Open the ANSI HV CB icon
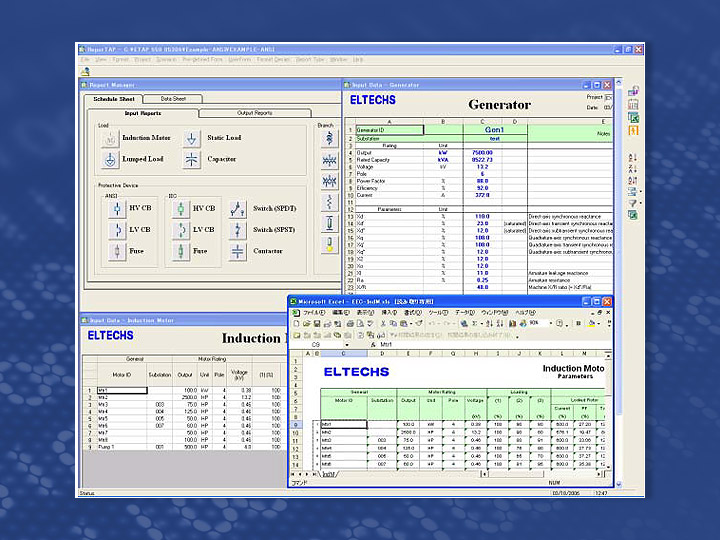Viewport: 720px width, 540px height. coord(116,208)
